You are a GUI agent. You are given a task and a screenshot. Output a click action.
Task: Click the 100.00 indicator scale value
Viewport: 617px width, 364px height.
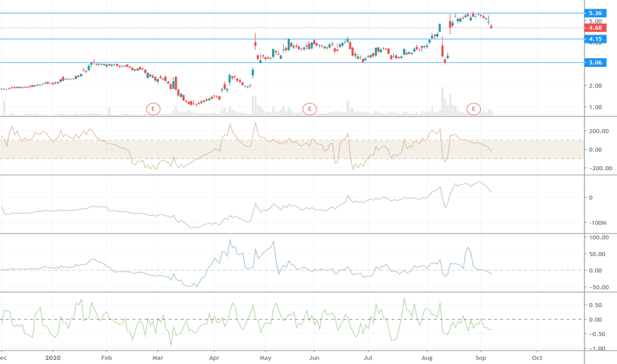click(x=598, y=238)
